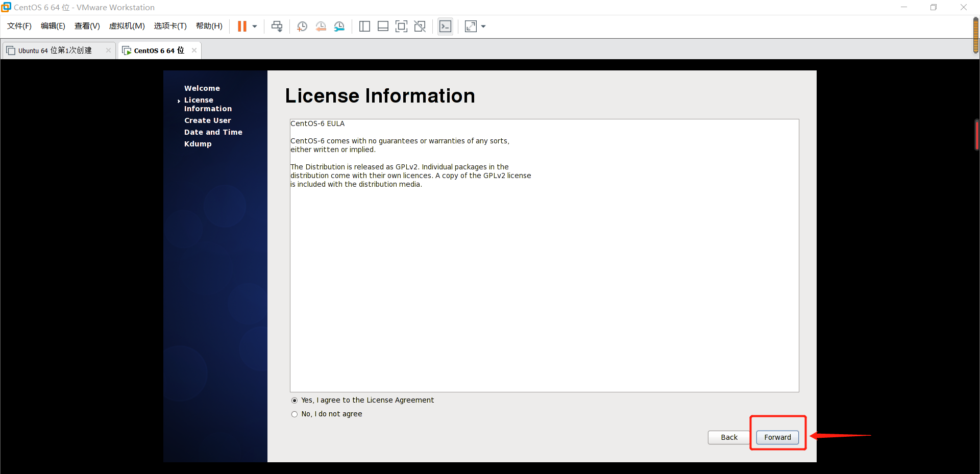Send Ctrl+Alt+Del to the virtual machine

click(277, 27)
